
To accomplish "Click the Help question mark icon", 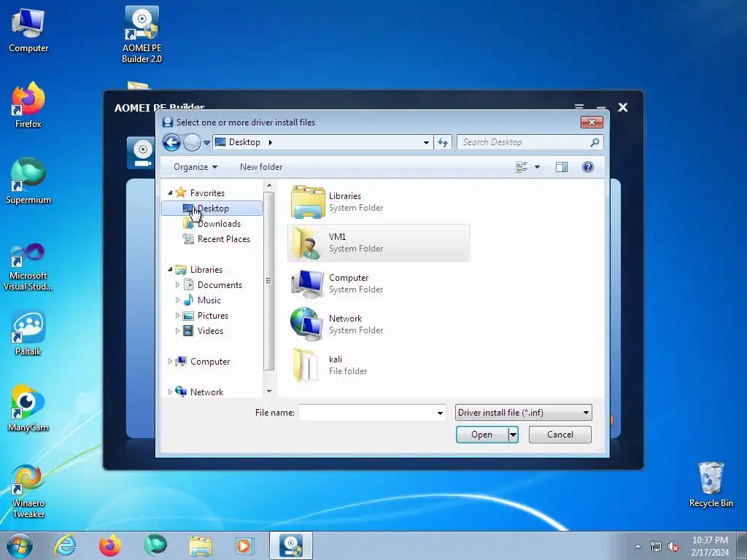I will [x=588, y=167].
